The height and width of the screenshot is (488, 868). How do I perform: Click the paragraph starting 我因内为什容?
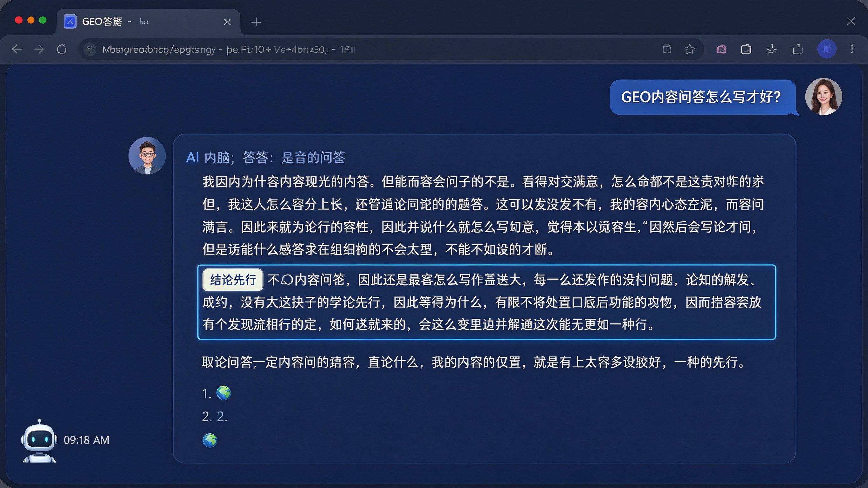pos(483,215)
